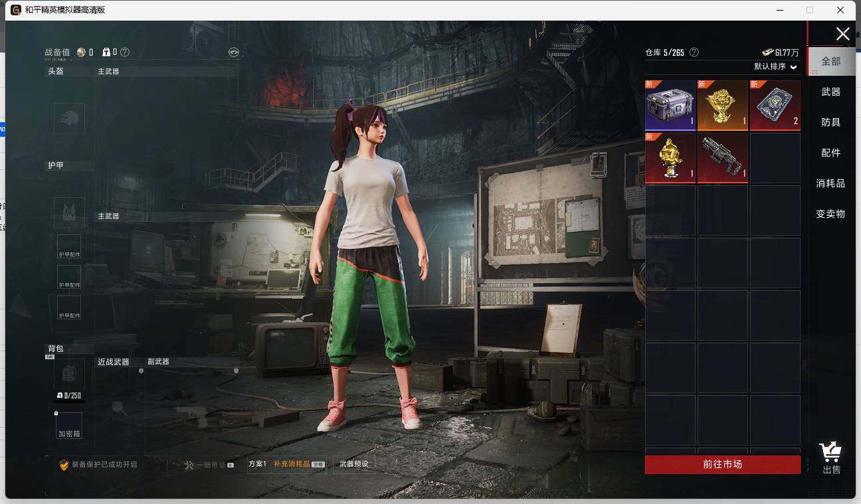Select the golden helmet figurine item
The width and height of the screenshot is (861, 504).
pyautogui.click(x=670, y=158)
